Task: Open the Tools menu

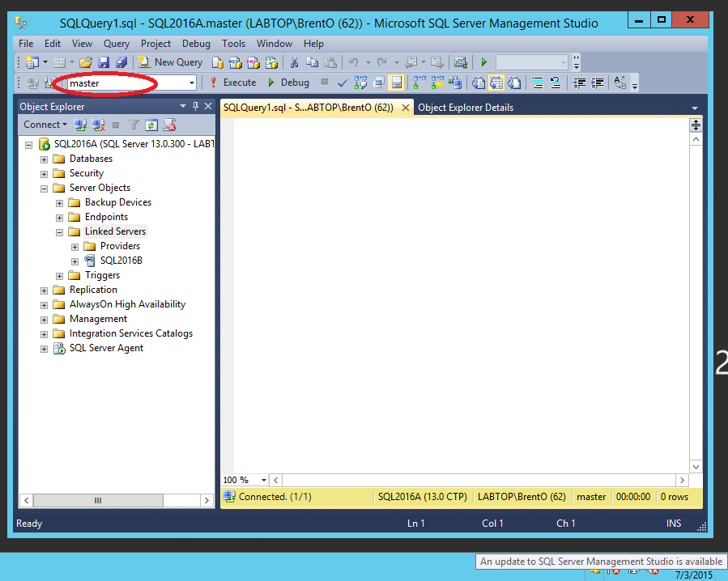Action: click(233, 44)
